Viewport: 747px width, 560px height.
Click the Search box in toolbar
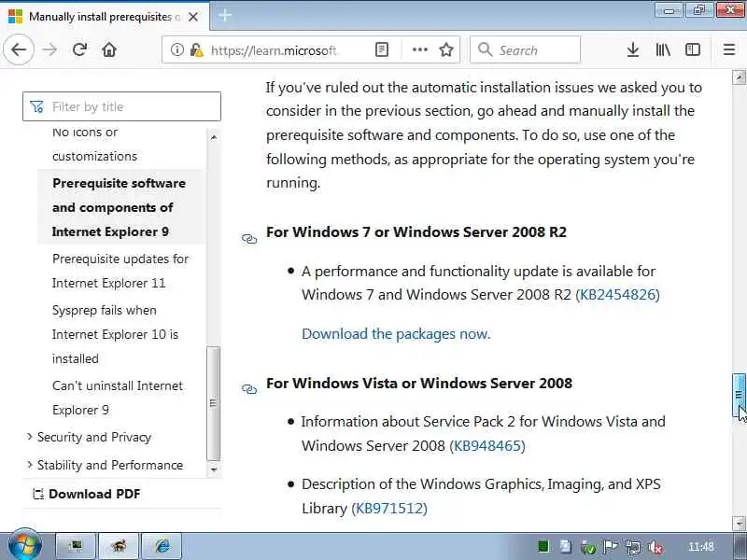click(525, 49)
